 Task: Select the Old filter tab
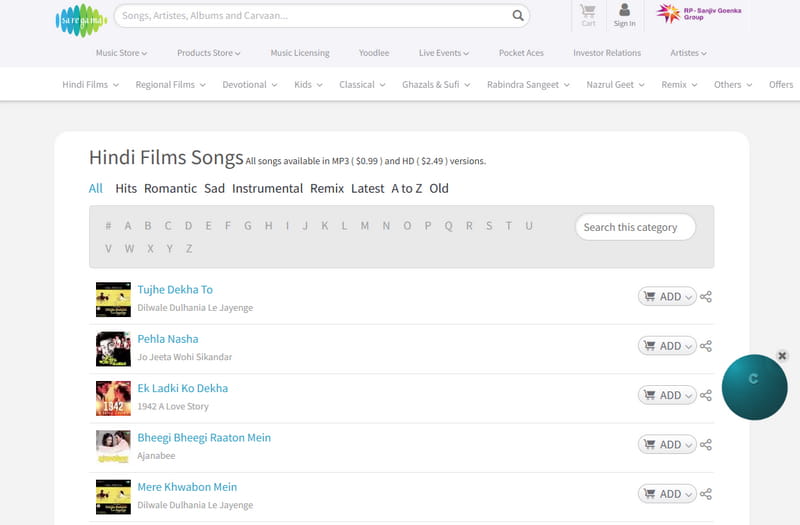(x=439, y=188)
